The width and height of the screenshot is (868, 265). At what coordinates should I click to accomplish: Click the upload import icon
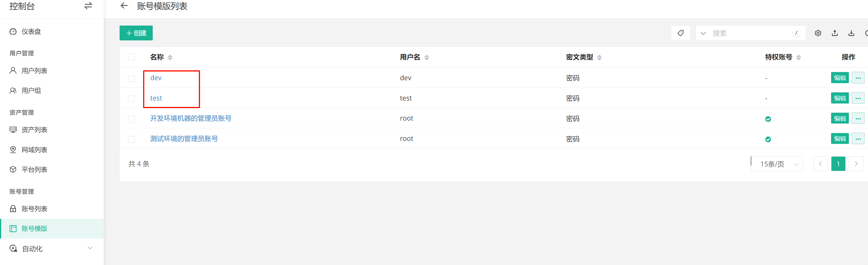point(835,33)
